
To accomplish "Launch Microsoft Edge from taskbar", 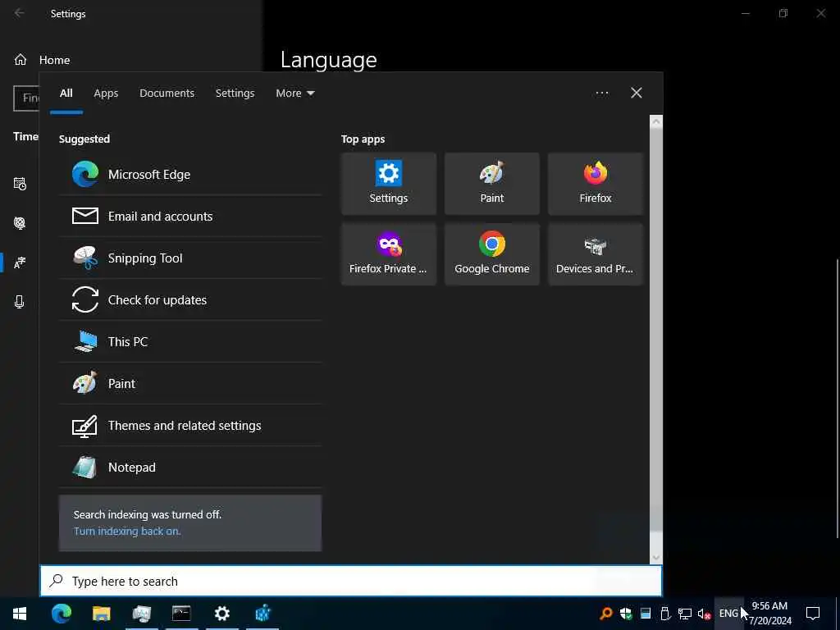I will pos(61,614).
